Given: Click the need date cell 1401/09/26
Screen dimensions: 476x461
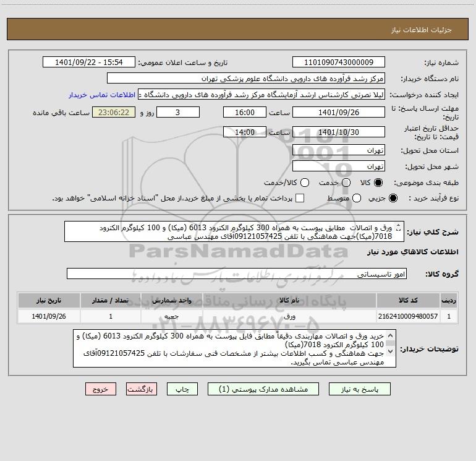Looking at the screenshot, I should point(49,316).
